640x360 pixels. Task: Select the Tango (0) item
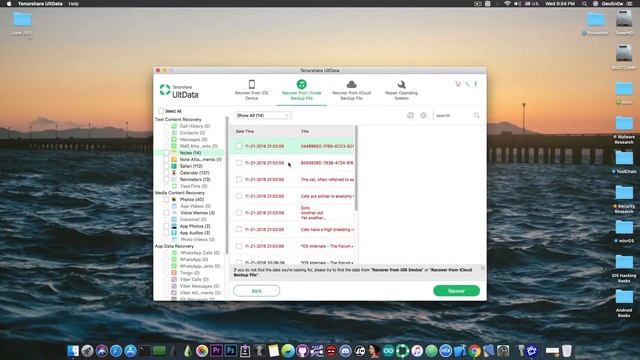(x=190, y=273)
